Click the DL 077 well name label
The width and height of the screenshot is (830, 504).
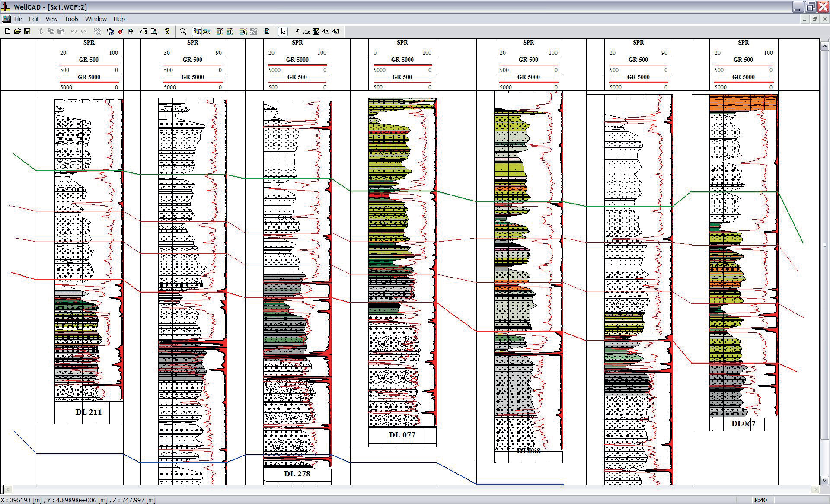coord(402,435)
